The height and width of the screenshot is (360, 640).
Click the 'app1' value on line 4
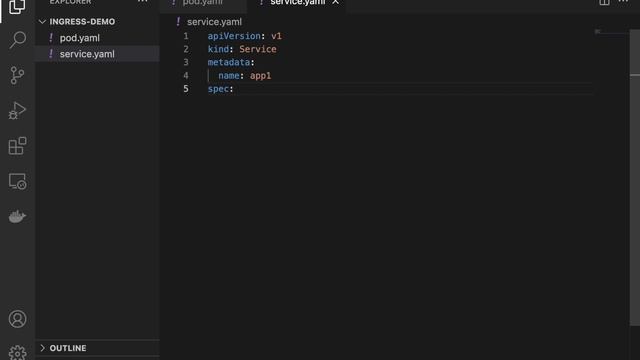[260, 76]
